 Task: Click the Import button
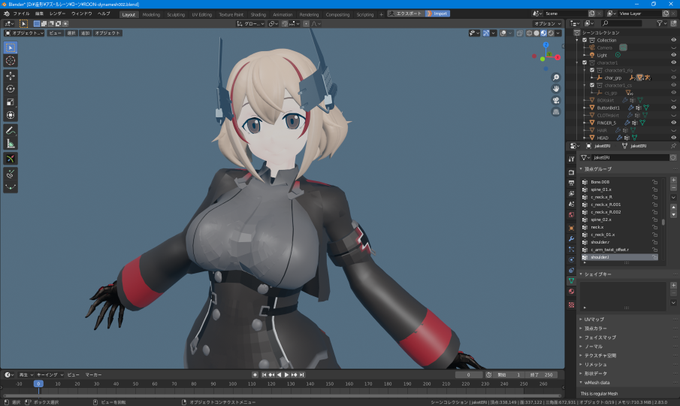438,14
